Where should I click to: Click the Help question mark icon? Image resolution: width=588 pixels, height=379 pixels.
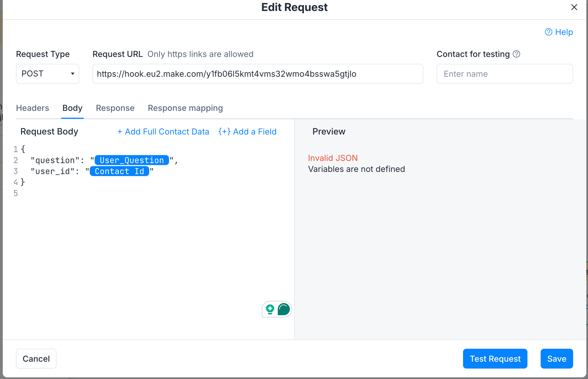(x=548, y=32)
